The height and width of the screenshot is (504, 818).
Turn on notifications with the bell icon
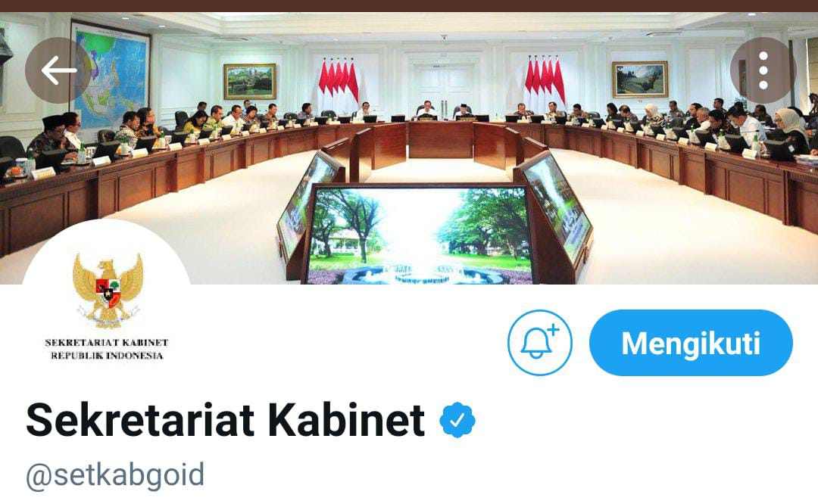click(x=540, y=342)
